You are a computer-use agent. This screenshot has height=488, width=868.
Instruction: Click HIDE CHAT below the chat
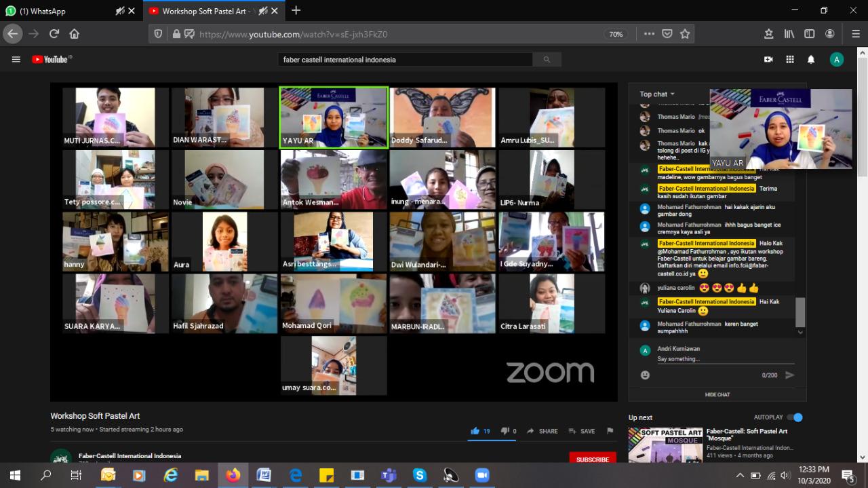tap(717, 394)
